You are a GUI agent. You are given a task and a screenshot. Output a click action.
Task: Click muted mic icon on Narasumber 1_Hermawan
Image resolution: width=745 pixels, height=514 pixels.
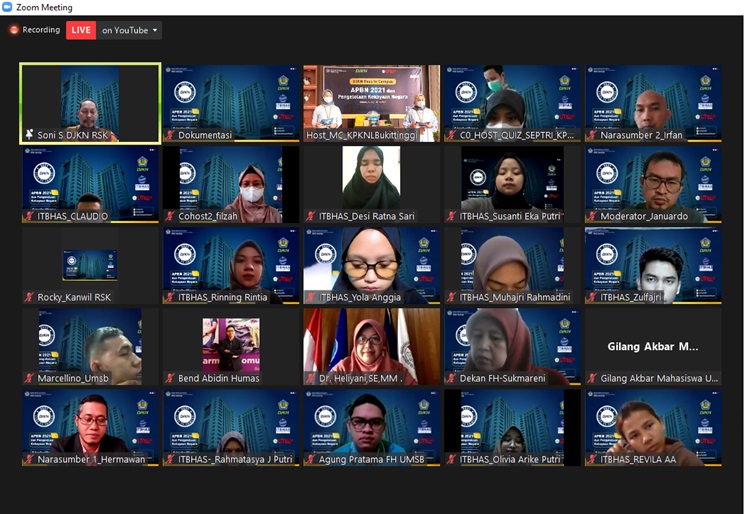(29, 460)
